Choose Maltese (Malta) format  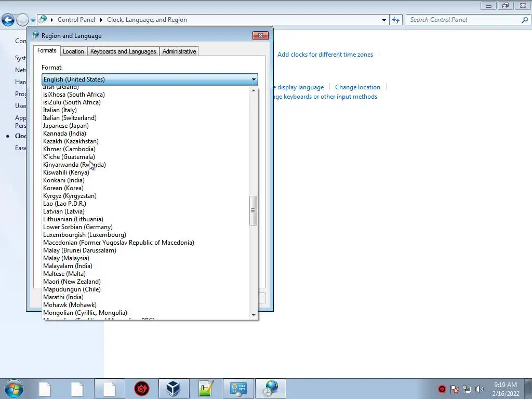(x=146, y=274)
